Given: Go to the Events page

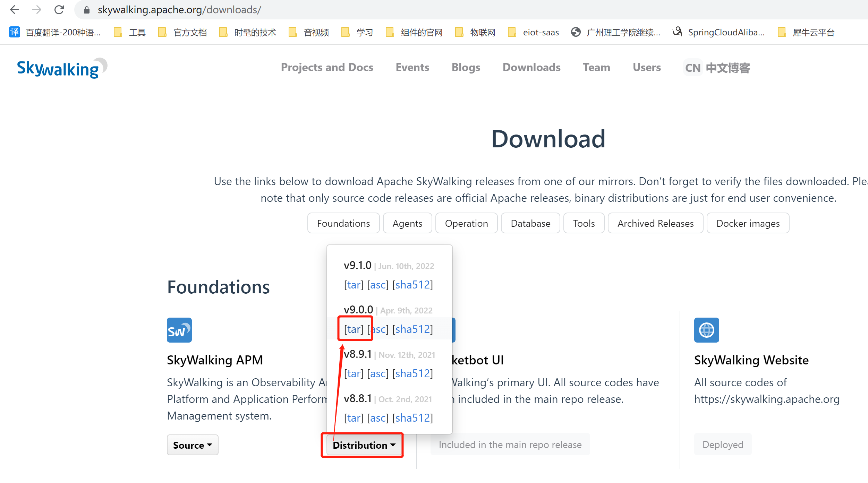Looking at the screenshot, I should pyautogui.click(x=412, y=67).
